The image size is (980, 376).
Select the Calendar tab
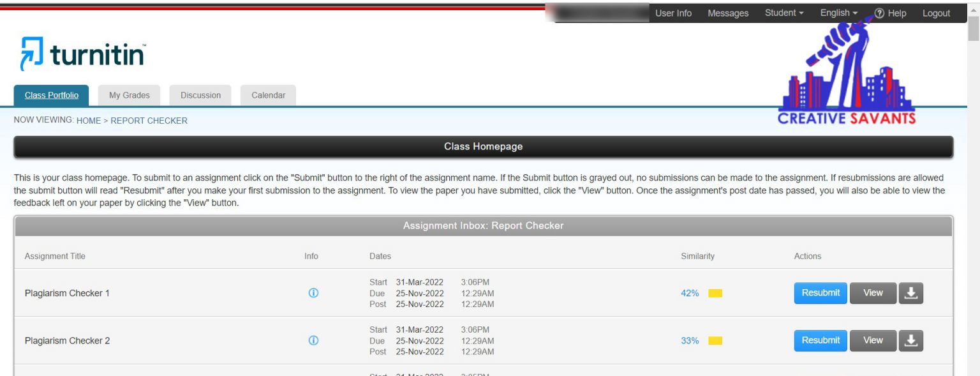268,95
